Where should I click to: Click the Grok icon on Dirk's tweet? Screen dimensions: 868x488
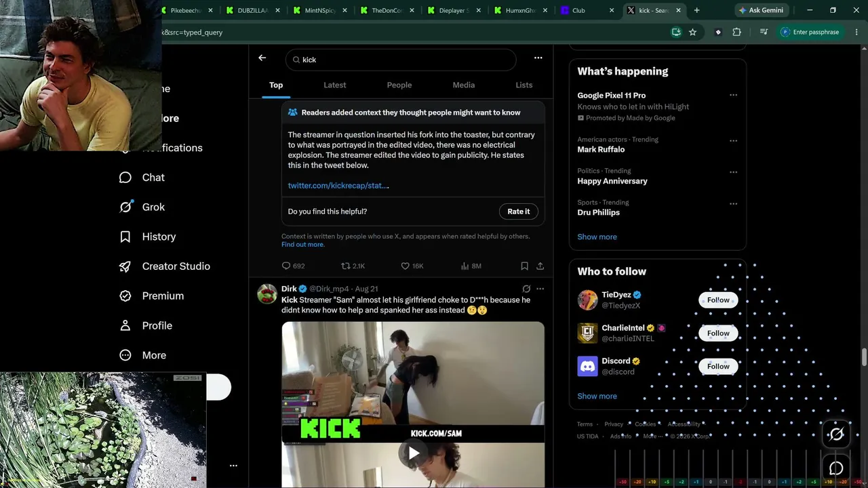(x=526, y=289)
